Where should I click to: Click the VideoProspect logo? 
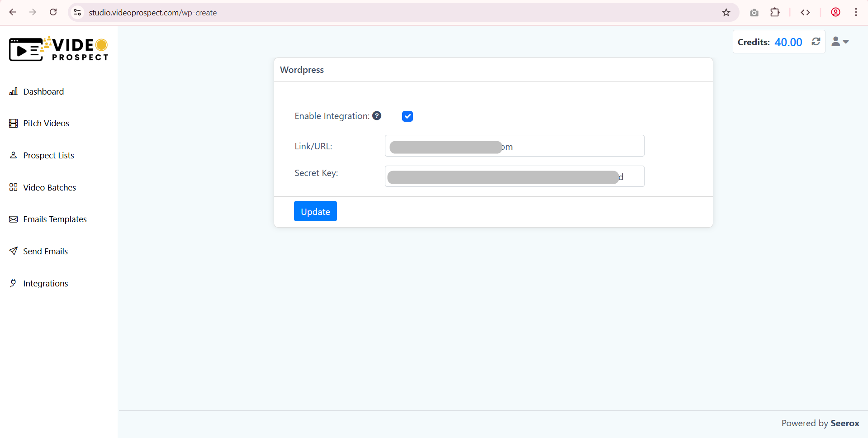(58, 48)
